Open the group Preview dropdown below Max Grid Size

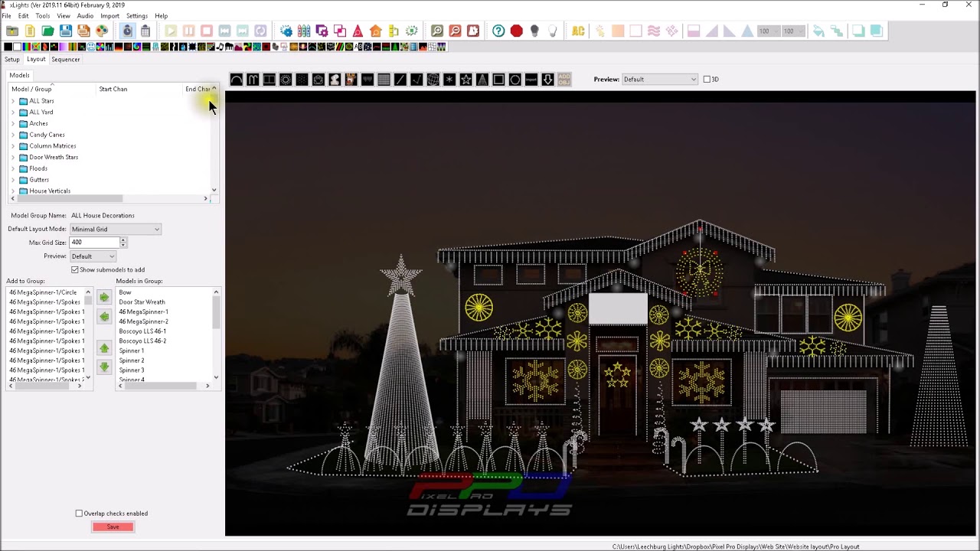93,256
